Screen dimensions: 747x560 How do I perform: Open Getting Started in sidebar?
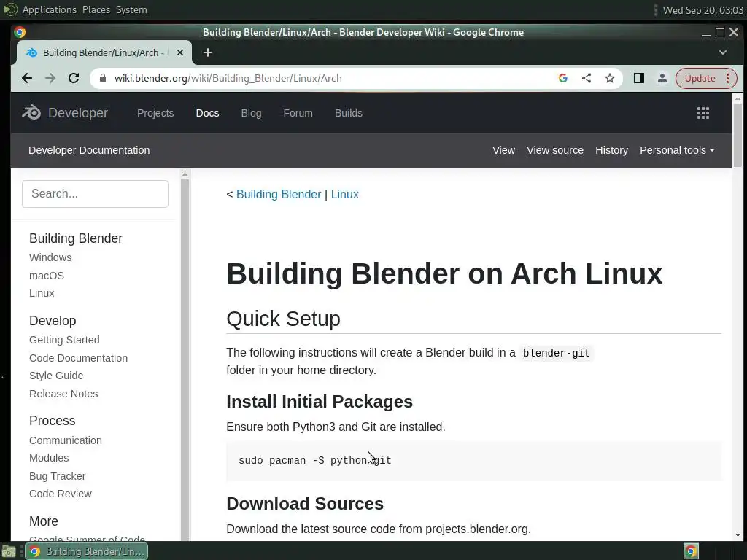64,340
